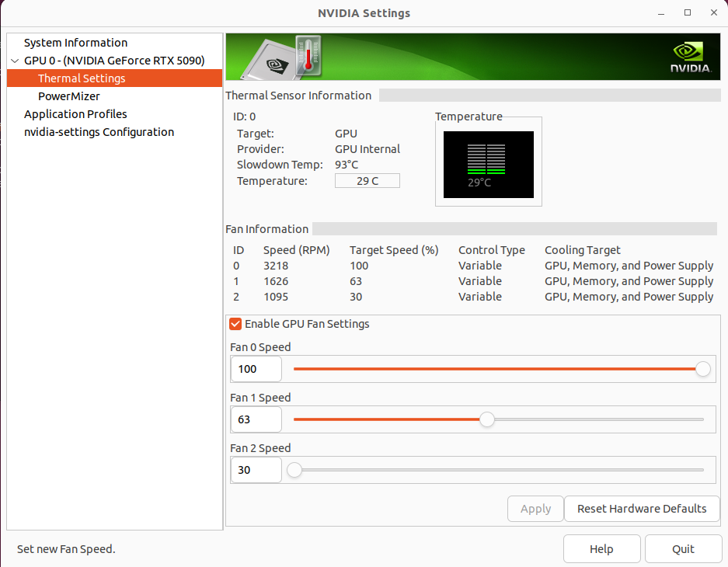Close the NVIDIA Settings window
Screen dimensions: 728x567
click(x=712, y=12)
